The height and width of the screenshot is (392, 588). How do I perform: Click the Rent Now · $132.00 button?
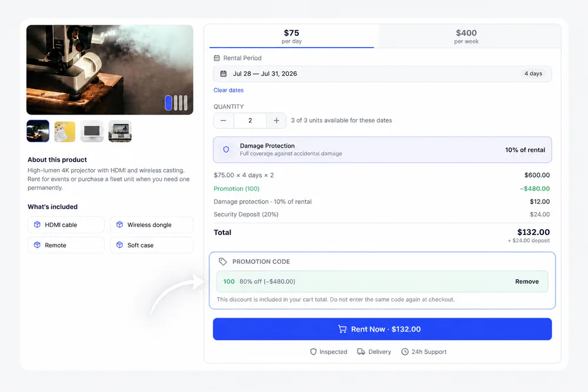pyautogui.click(x=383, y=329)
